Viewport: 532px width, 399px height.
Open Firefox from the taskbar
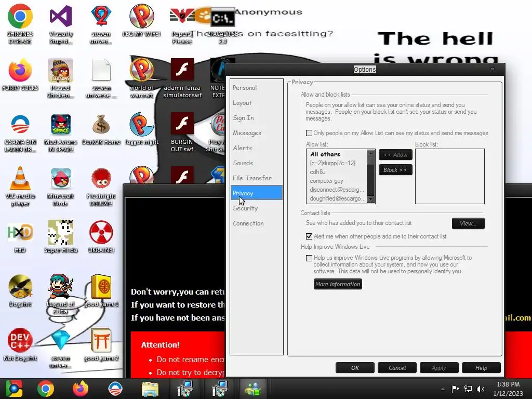pos(81,389)
